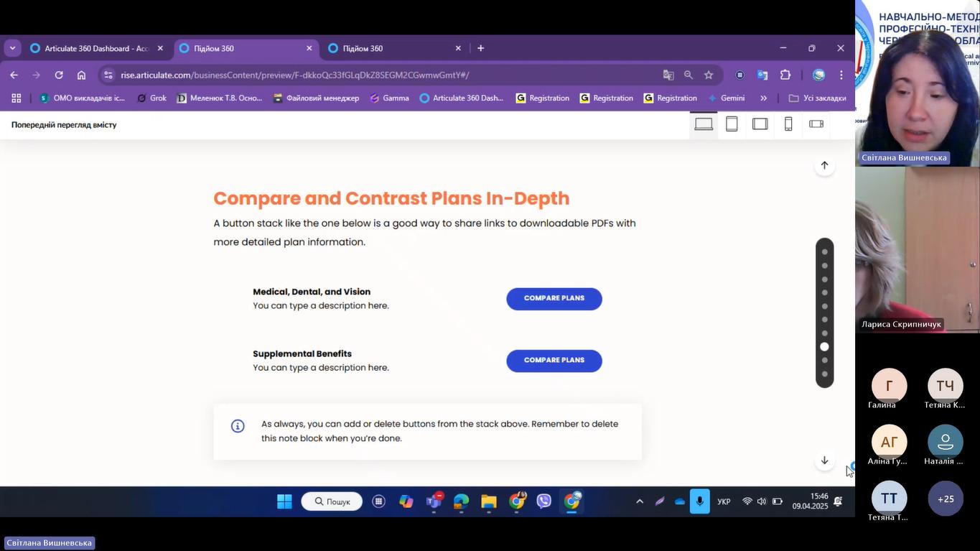Image resolution: width=980 pixels, height=551 pixels.
Task: Open the Gemini bookmark
Action: 727,98
